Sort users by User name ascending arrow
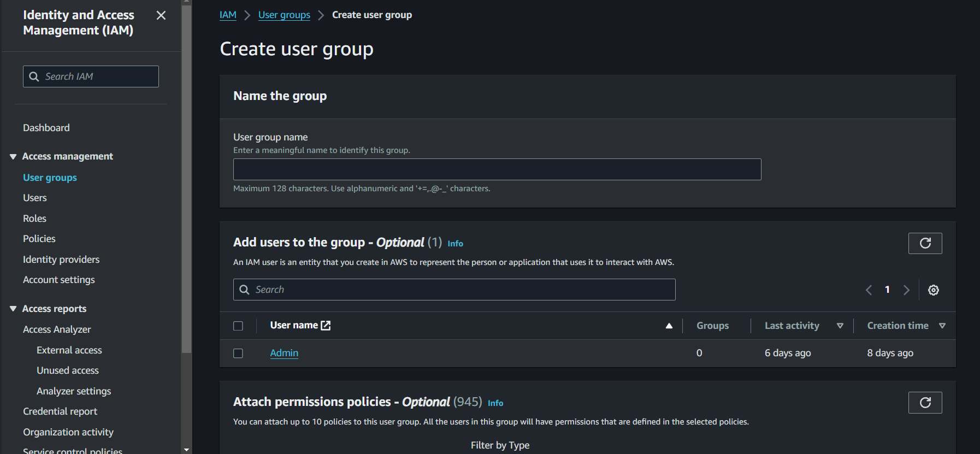 point(669,326)
